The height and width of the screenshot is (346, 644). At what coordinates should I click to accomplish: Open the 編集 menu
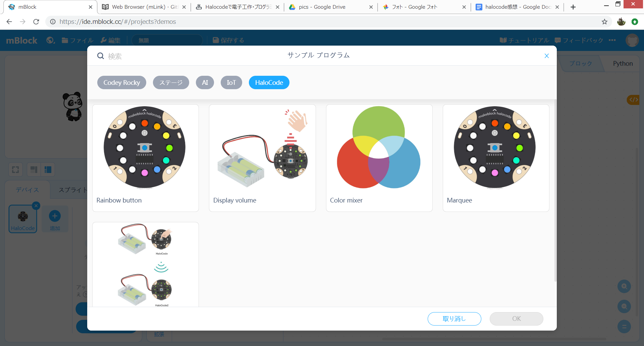point(111,40)
